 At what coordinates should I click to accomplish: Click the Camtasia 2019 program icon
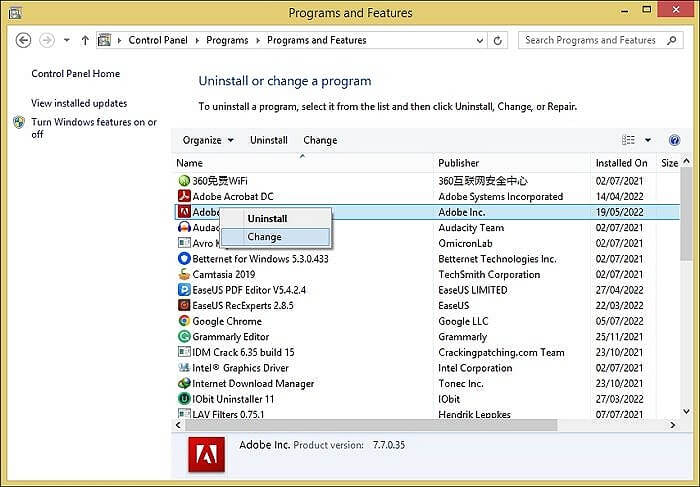tap(184, 274)
